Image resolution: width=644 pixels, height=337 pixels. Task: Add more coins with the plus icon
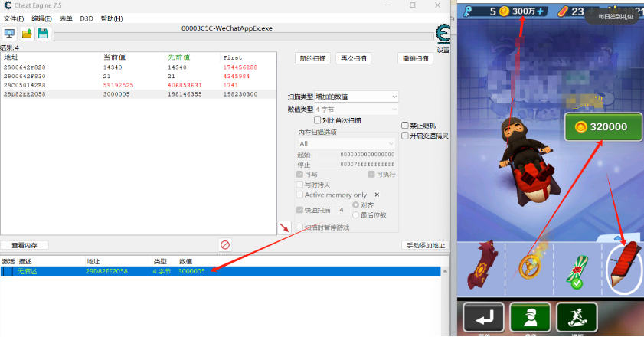click(x=540, y=11)
